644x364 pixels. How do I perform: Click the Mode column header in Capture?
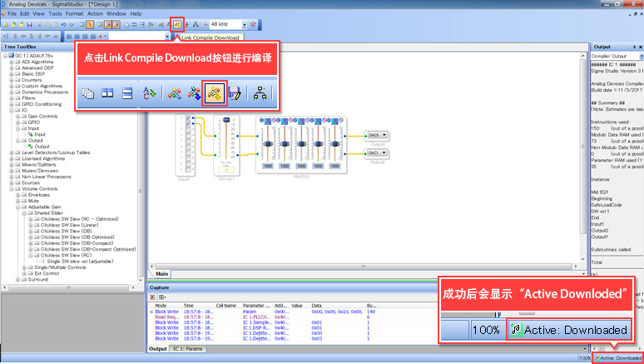161,306
